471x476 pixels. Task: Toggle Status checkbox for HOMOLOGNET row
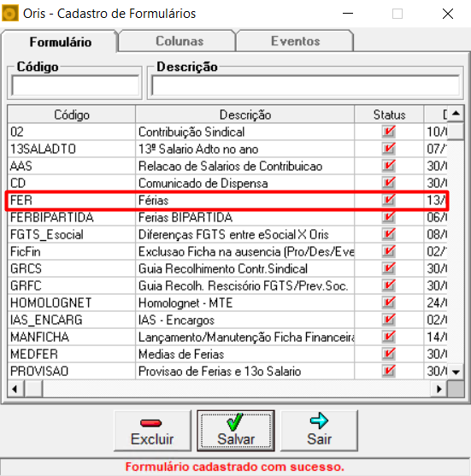(389, 303)
